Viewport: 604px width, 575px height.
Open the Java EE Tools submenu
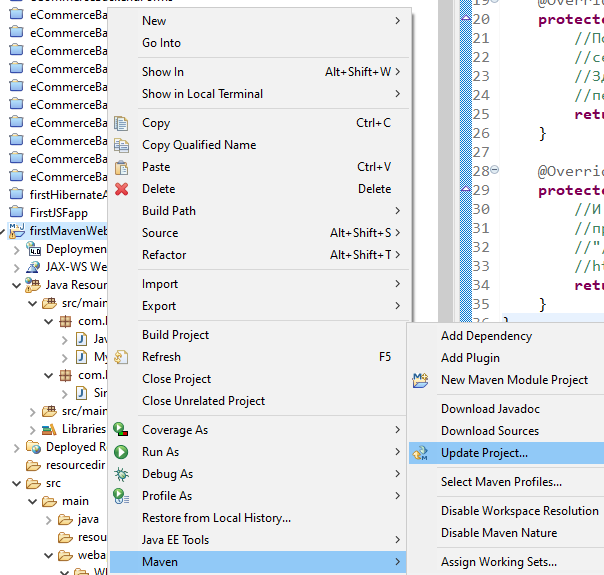coord(258,540)
